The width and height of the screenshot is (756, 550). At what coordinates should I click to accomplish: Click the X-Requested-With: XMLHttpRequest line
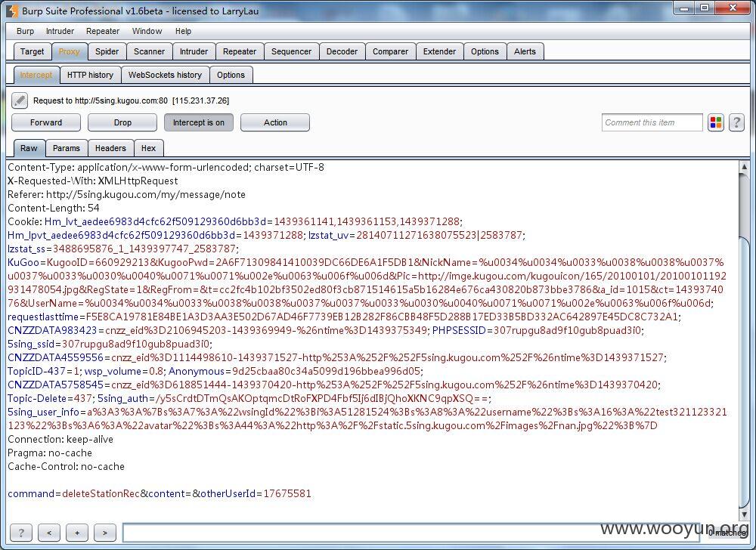(x=92, y=181)
